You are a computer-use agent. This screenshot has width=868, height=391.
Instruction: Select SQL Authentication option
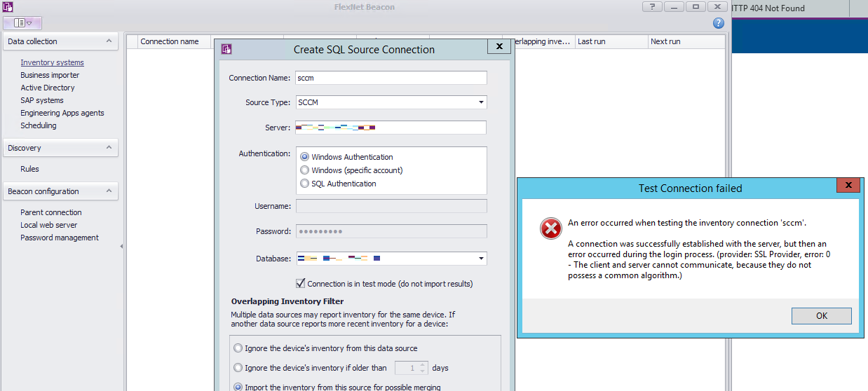click(x=304, y=184)
